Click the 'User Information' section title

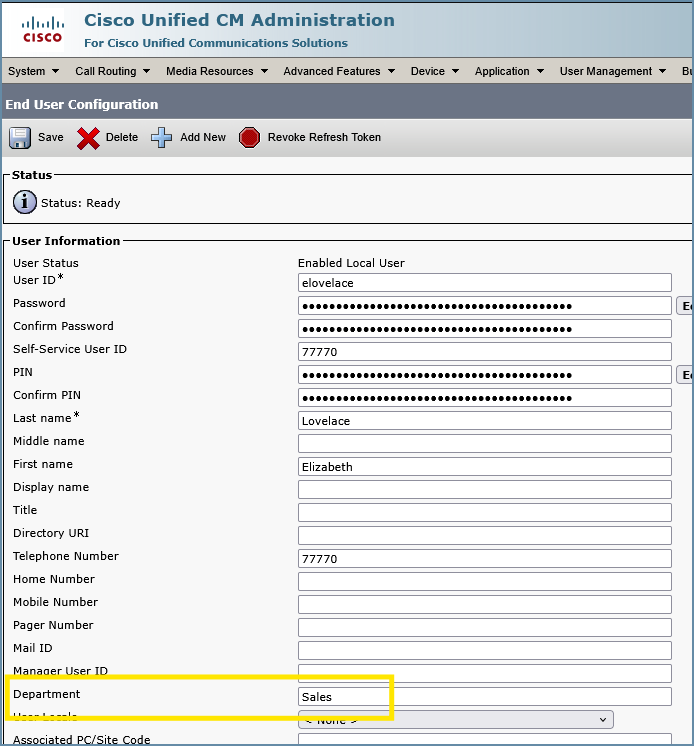point(66,241)
